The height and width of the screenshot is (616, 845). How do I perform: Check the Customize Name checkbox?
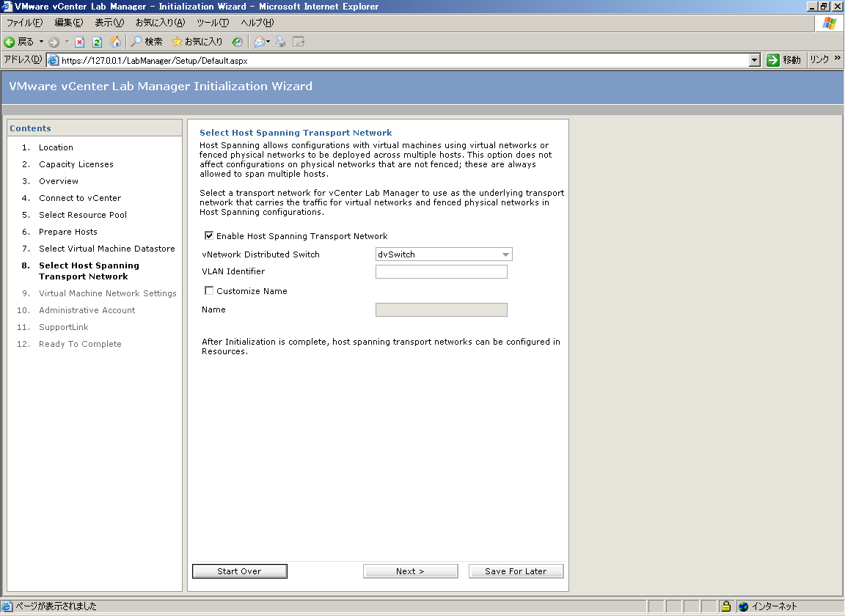tap(209, 290)
